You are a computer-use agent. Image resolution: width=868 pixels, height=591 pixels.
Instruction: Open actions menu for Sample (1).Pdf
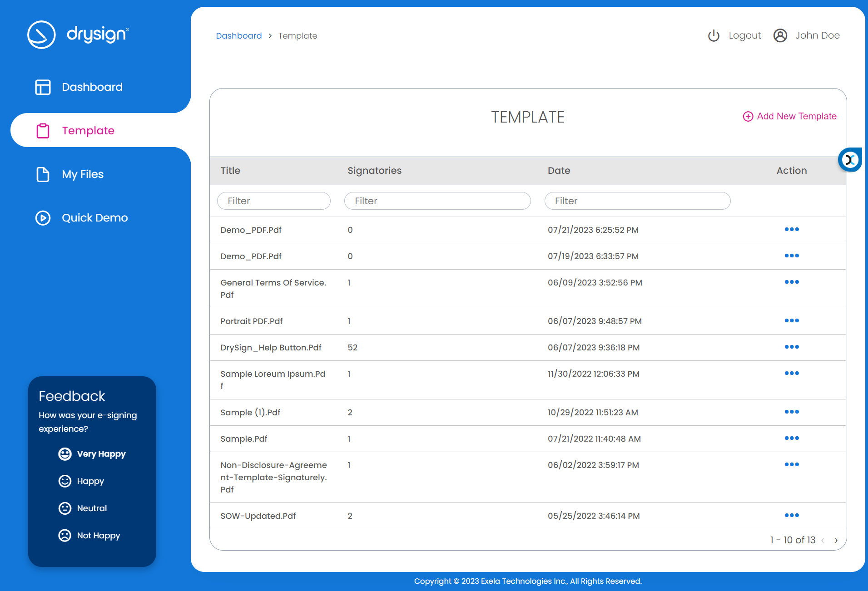tap(792, 412)
